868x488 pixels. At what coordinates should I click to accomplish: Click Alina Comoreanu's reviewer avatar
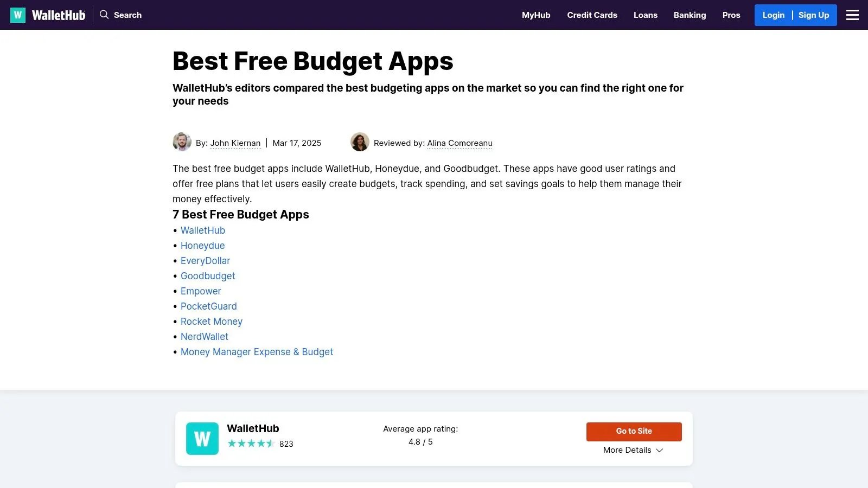click(x=360, y=142)
